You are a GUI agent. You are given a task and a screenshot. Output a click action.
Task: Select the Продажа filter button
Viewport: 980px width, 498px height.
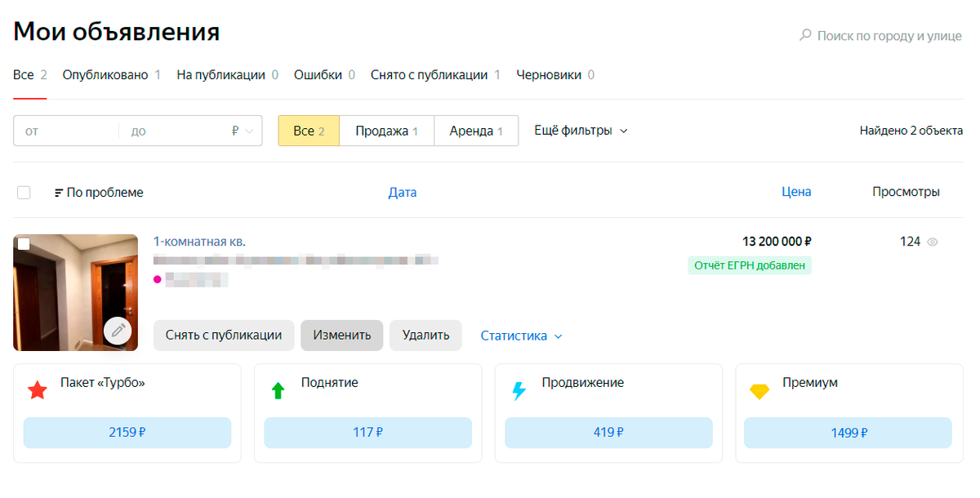(x=387, y=131)
